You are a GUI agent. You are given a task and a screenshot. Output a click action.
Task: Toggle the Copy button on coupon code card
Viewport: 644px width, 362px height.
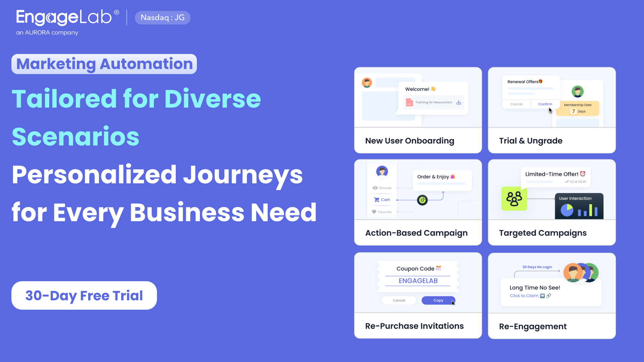438,301
